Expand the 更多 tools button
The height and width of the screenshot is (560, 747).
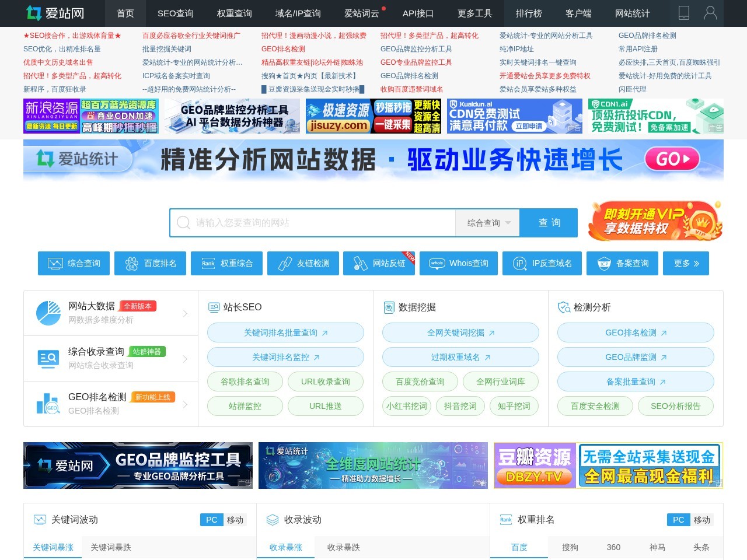686,263
